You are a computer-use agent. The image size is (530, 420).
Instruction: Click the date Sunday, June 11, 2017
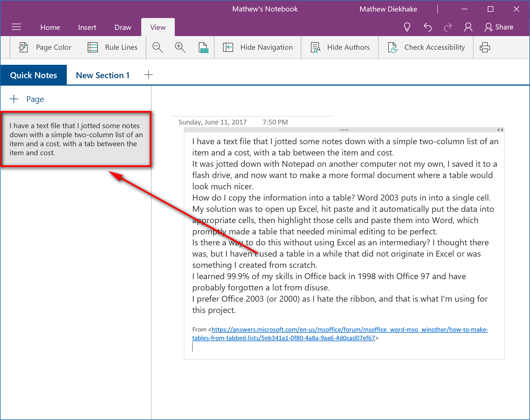coord(213,122)
